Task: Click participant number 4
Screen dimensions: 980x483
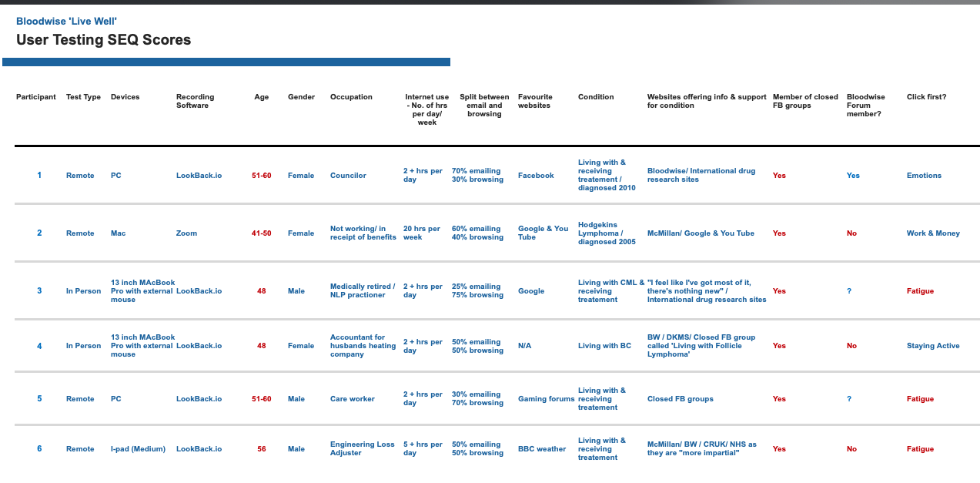Action: click(x=39, y=346)
